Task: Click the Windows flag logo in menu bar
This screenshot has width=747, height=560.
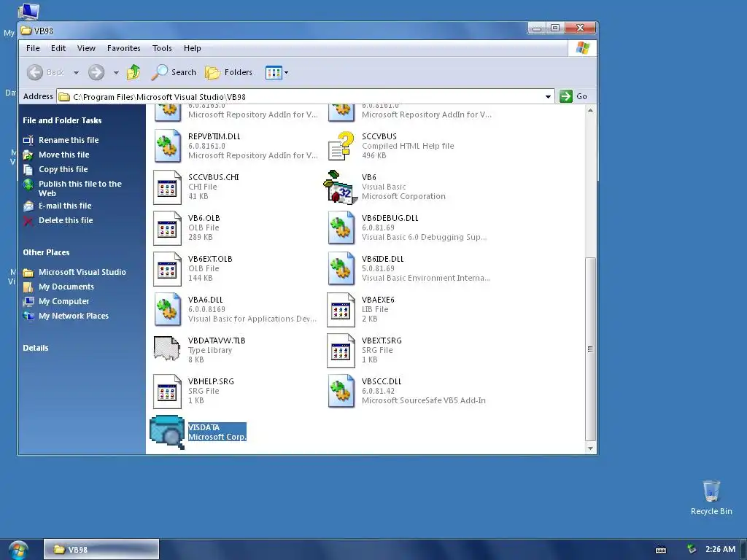Action: click(x=582, y=48)
